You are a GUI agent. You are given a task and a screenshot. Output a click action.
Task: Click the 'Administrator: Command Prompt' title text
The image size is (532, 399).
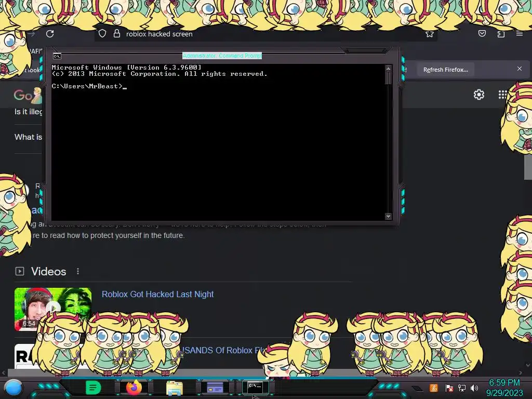(x=222, y=56)
